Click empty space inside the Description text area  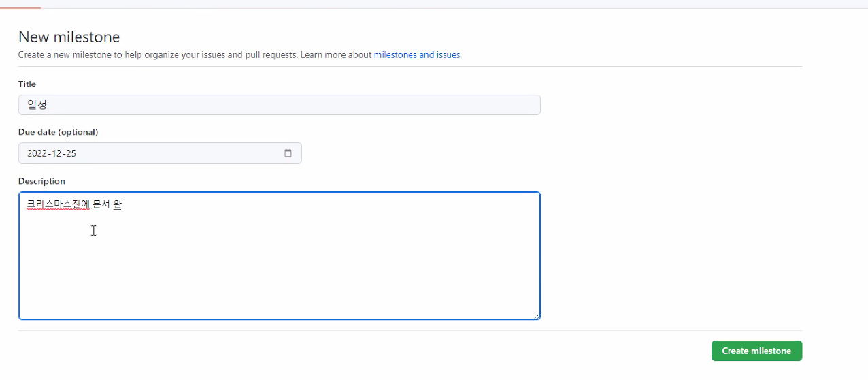click(x=280, y=272)
